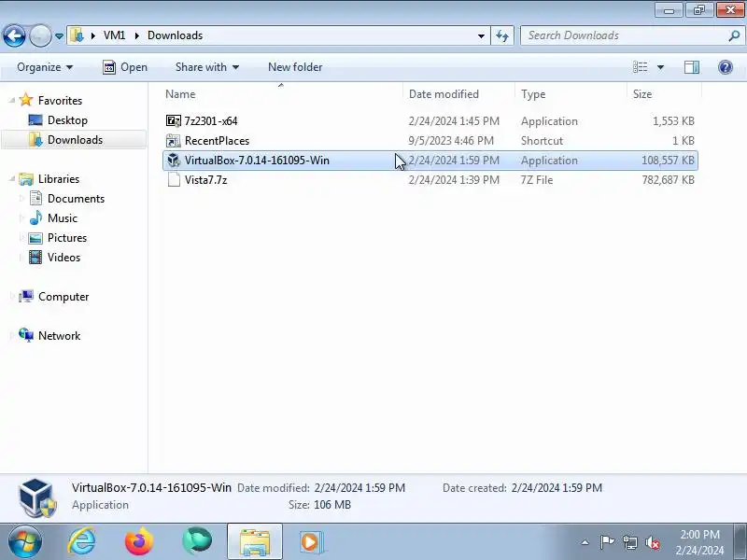Image resolution: width=747 pixels, height=560 pixels.
Task: Open Desktop in the navigation pane
Action: point(67,120)
